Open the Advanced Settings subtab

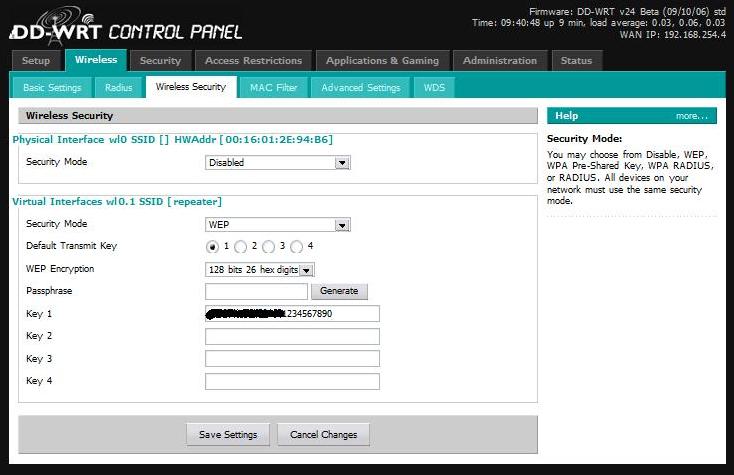360,88
